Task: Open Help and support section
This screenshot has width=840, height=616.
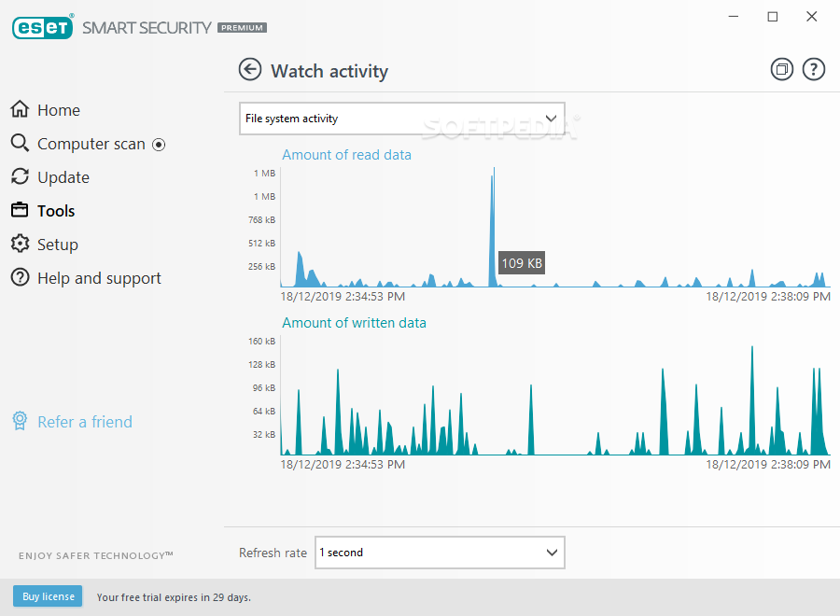Action: (99, 278)
